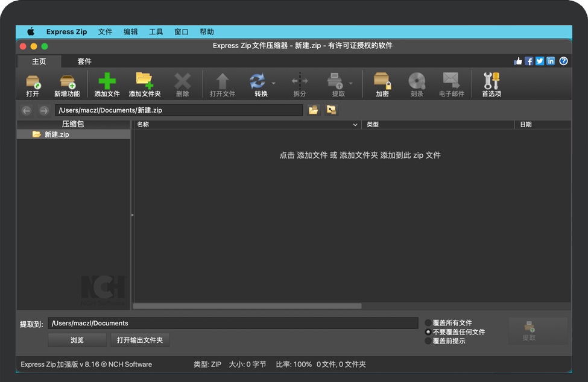The image size is (588, 382).
Task: Open the 电子邮件 sharing tool
Action: pyautogui.click(x=450, y=84)
